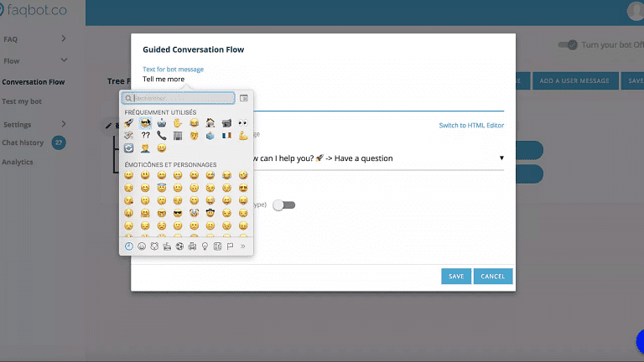Pick the eyes emoji

click(243, 122)
